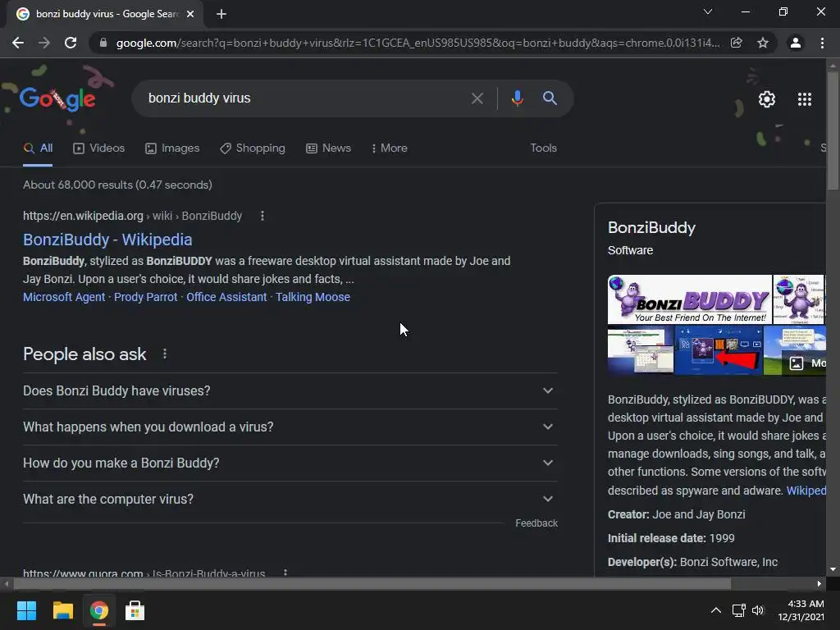
Task: Expand "What are the computer virus?"
Action: [290, 499]
